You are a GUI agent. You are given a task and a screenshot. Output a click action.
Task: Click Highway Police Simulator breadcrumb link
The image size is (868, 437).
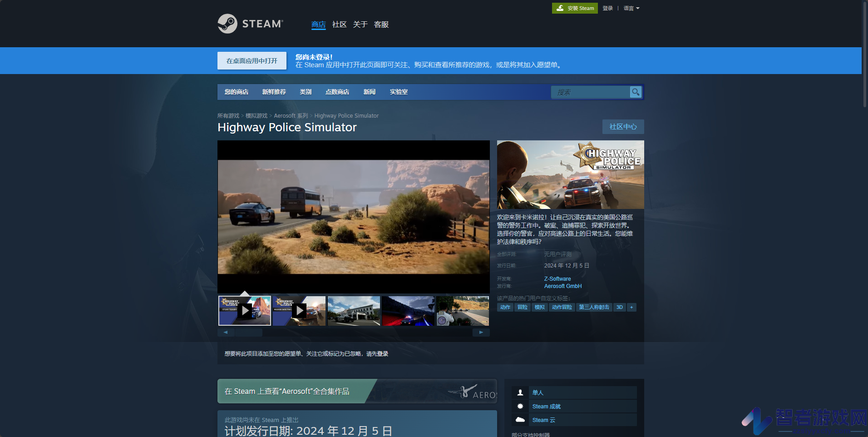point(346,116)
